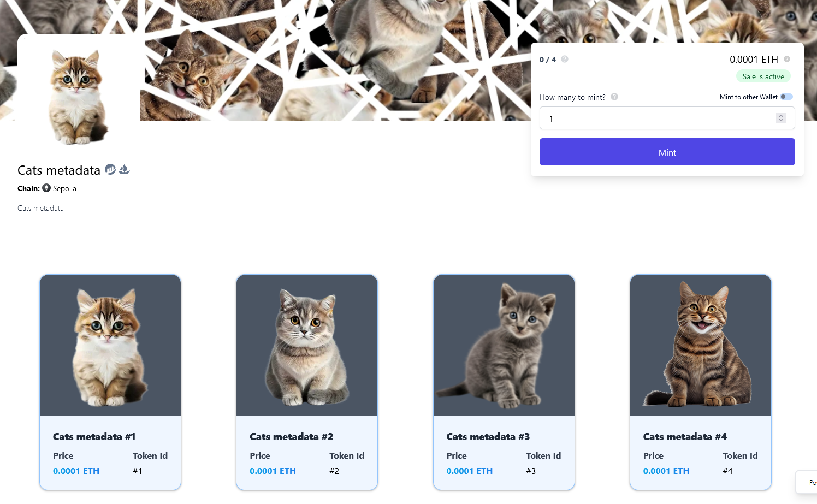Toggle the Mint to other Wallet switch

[x=786, y=97]
